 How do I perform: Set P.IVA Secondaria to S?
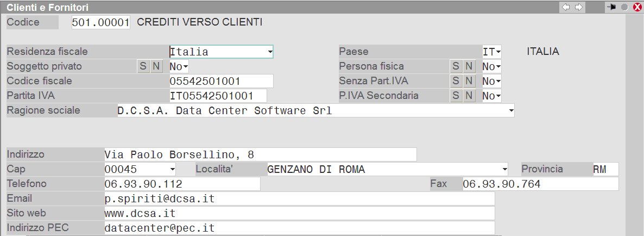tap(456, 96)
